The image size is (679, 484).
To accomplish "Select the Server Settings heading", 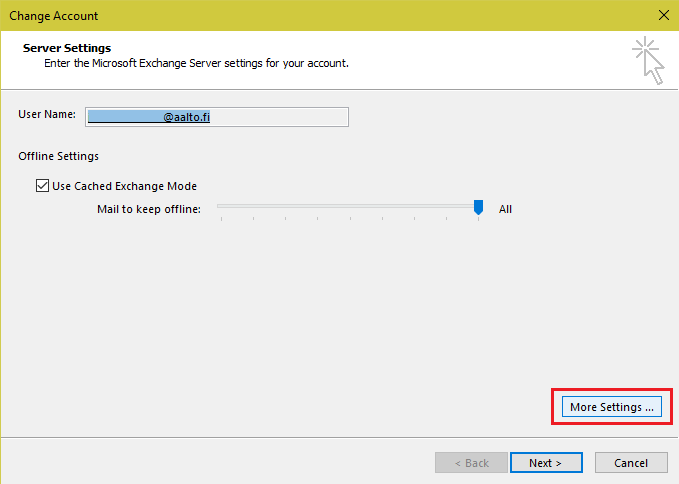I will (66, 48).
